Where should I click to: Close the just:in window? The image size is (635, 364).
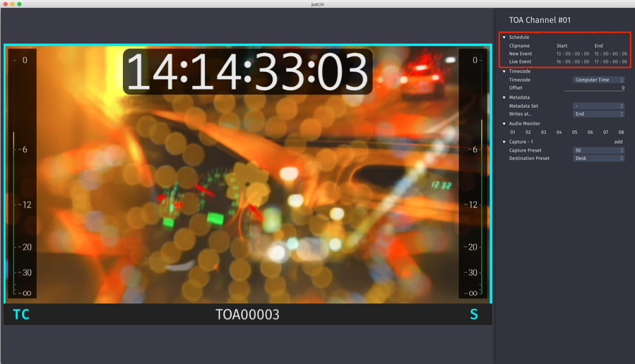coord(5,4)
